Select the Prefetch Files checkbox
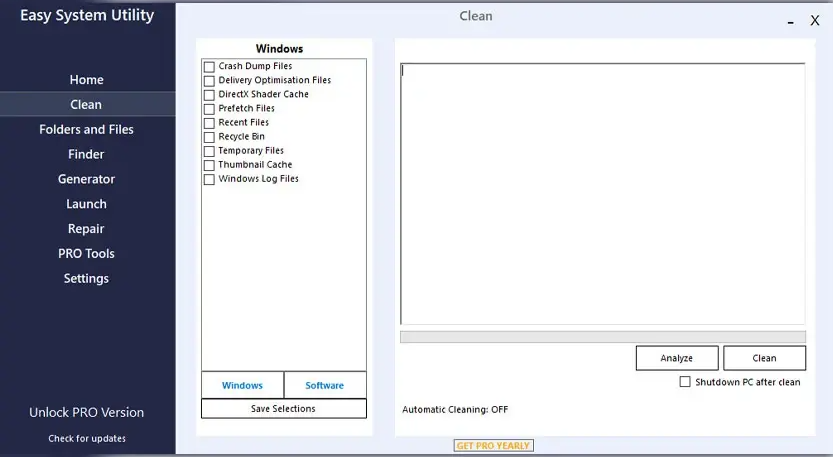This screenshot has width=833, height=457. [209, 109]
